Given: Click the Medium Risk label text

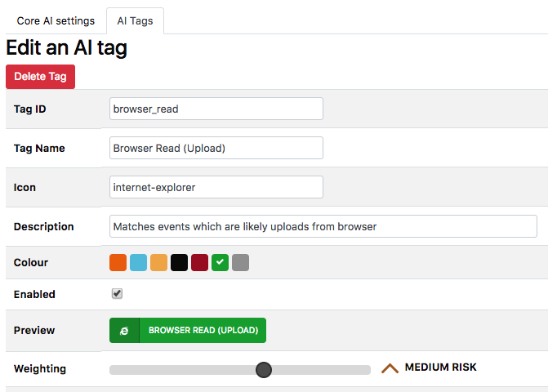Looking at the screenshot, I should 440,367.
